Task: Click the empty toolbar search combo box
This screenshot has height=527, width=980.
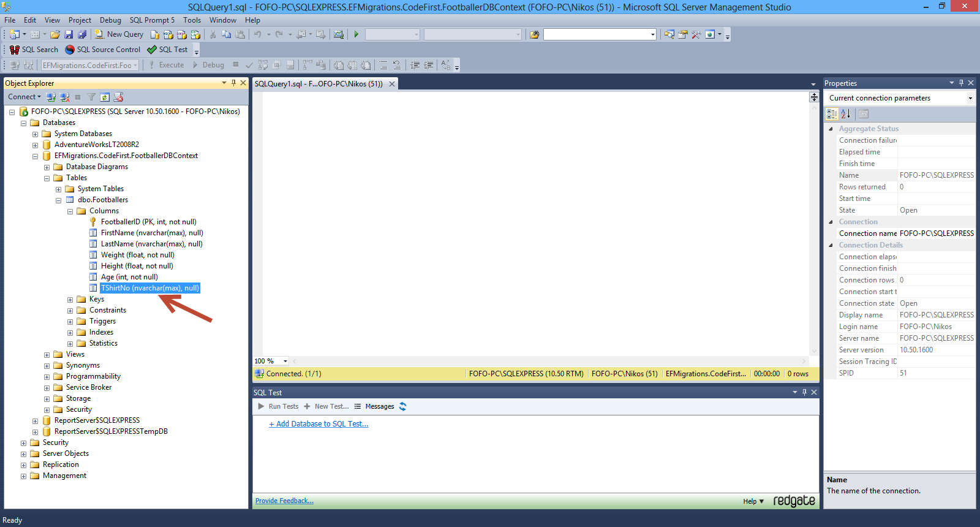Action: point(600,34)
